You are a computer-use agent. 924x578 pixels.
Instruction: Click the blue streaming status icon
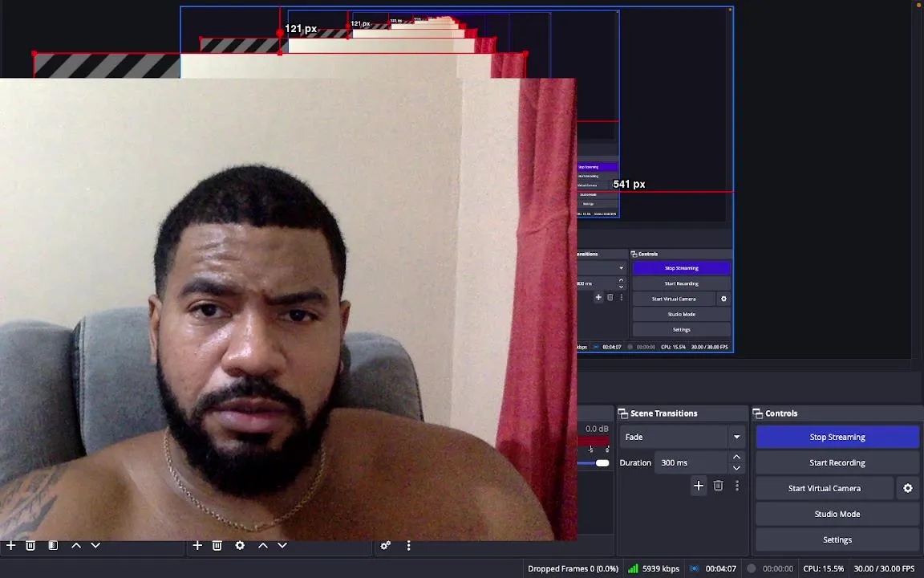pyautogui.click(x=695, y=568)
